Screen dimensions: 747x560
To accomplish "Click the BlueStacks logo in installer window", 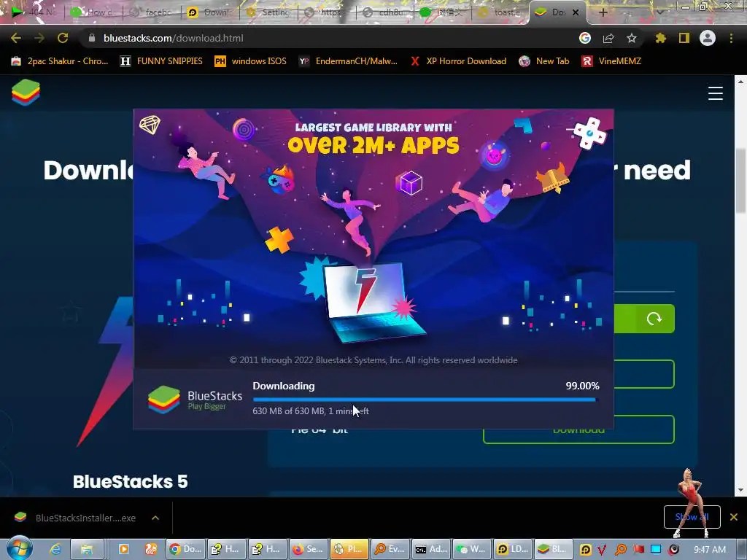I will [164, 400].
